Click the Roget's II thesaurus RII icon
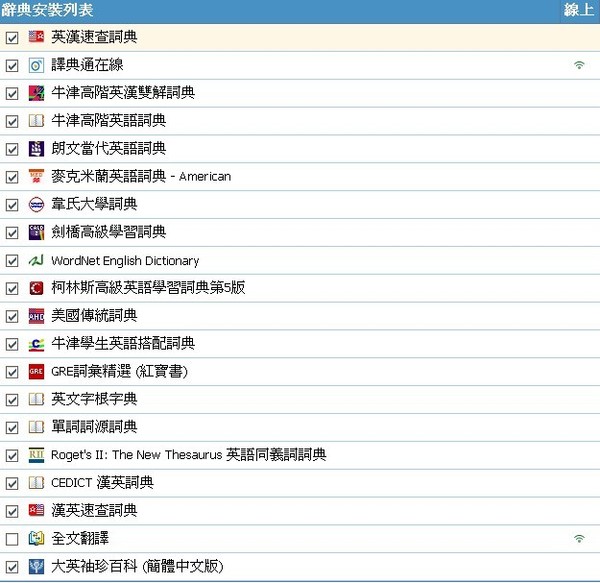Image resolution: width=600 pixels, height=583 pixels. pyautogui.click(x=36, y=455)
